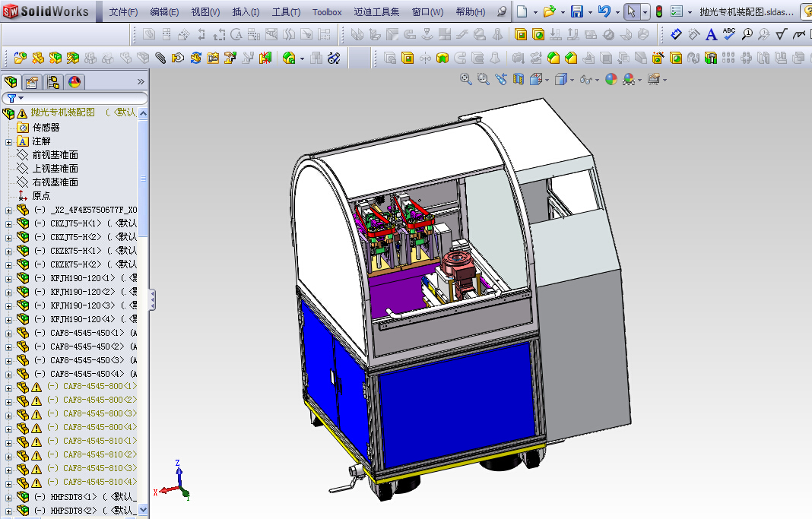Switch to the PropertyManager tab
This screenshot has width=812, height=519.
point(32,82)
